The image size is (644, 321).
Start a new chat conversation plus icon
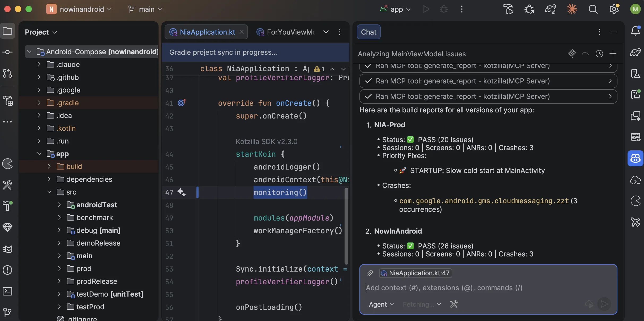613,54
